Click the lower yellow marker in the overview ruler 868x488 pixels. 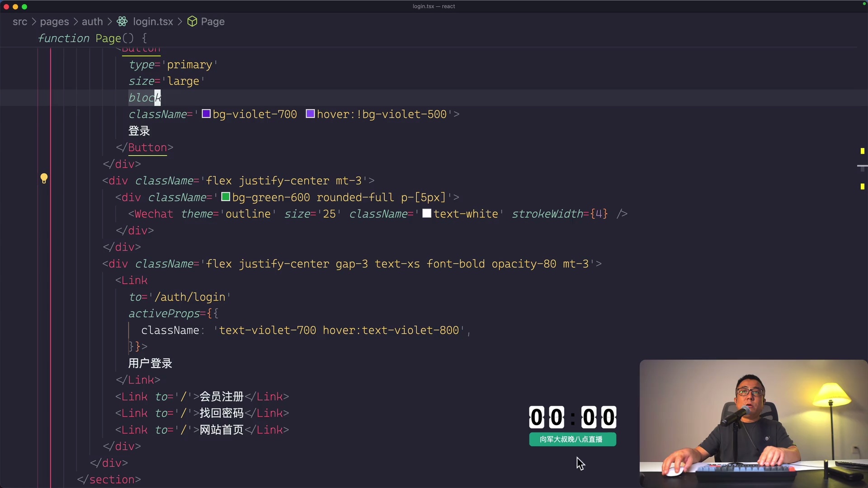click(x=863, y=186)
